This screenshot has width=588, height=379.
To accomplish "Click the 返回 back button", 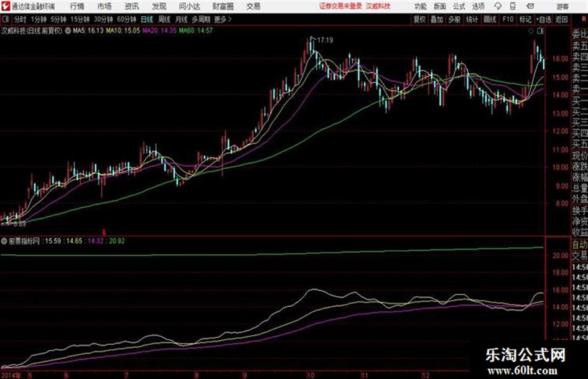I will click(x=561, y=19).
